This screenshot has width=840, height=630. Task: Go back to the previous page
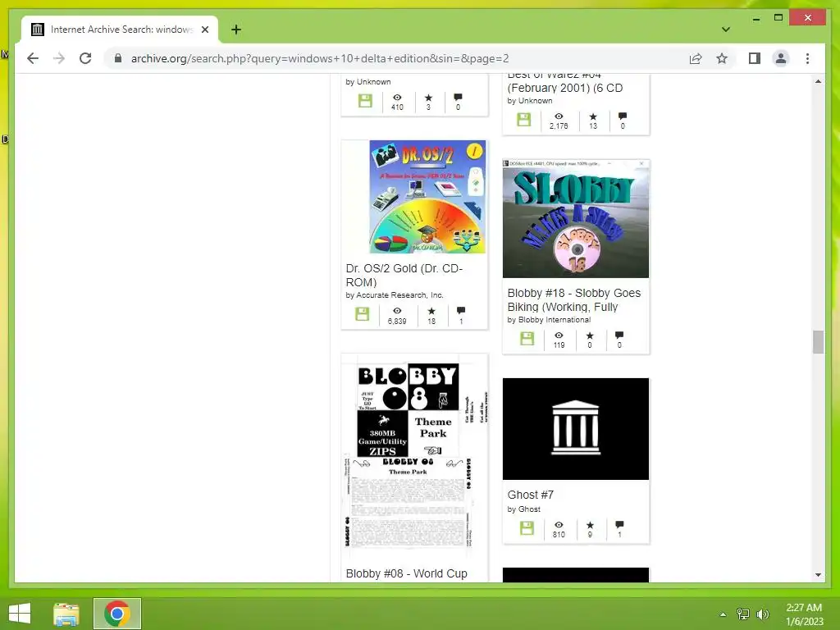(x=33, y=58)
